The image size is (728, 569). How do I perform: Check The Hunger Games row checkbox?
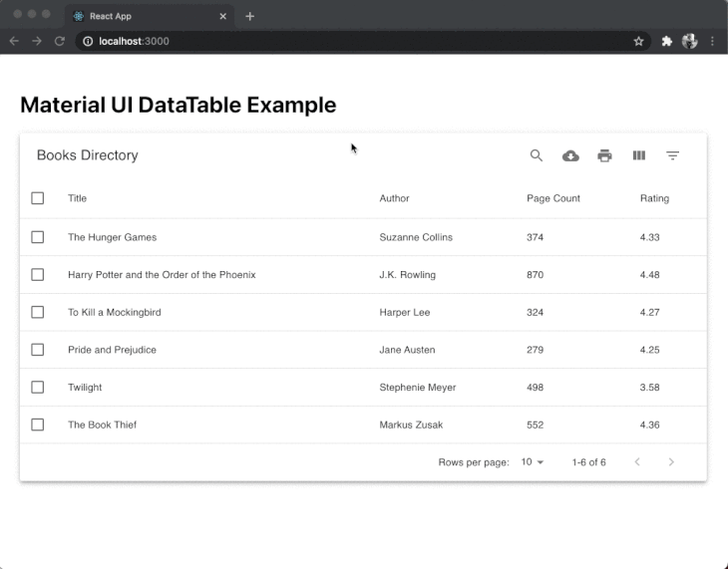click(38, 237)
